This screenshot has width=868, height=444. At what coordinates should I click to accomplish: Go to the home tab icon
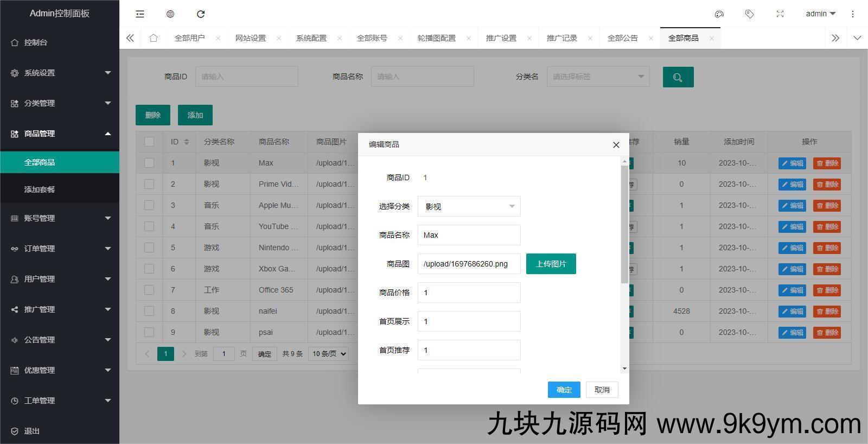(x=154, y=38)
